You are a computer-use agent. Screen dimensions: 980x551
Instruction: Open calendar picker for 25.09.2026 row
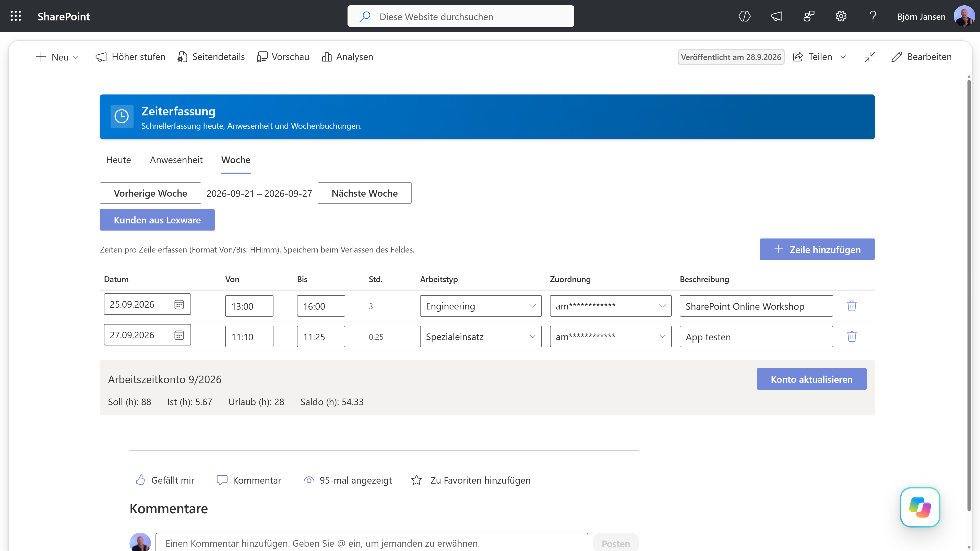pyautogui.click(x=179, y=304)
